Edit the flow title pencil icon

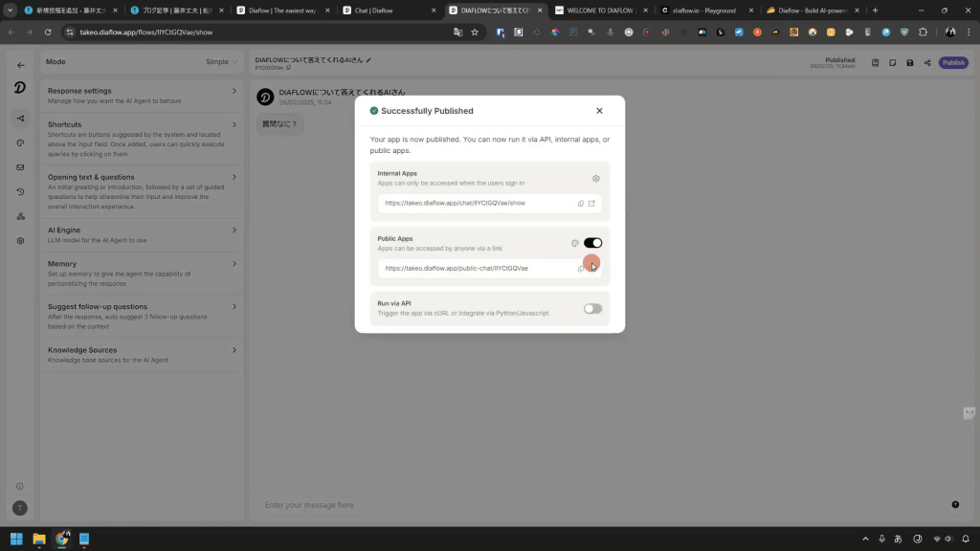pos(368,60)
